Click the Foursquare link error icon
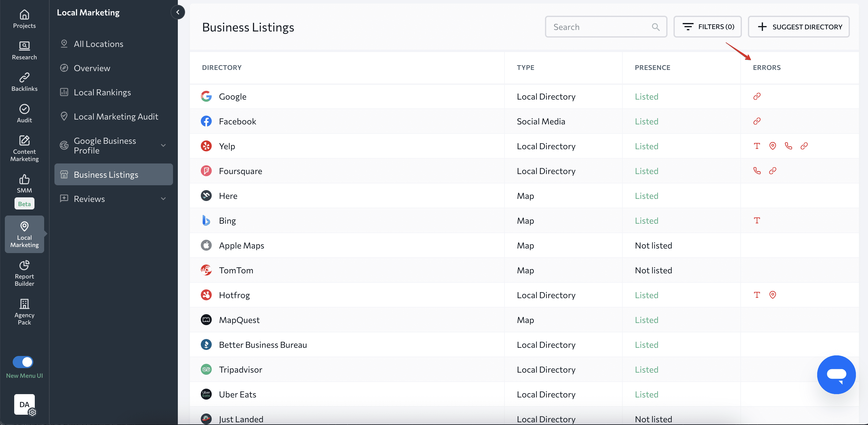 773,171
